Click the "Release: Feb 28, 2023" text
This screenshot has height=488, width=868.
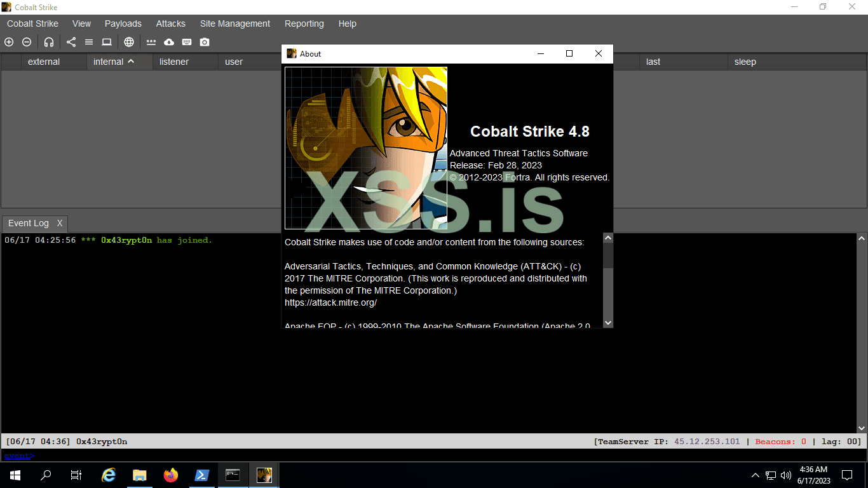click(496, 165)
